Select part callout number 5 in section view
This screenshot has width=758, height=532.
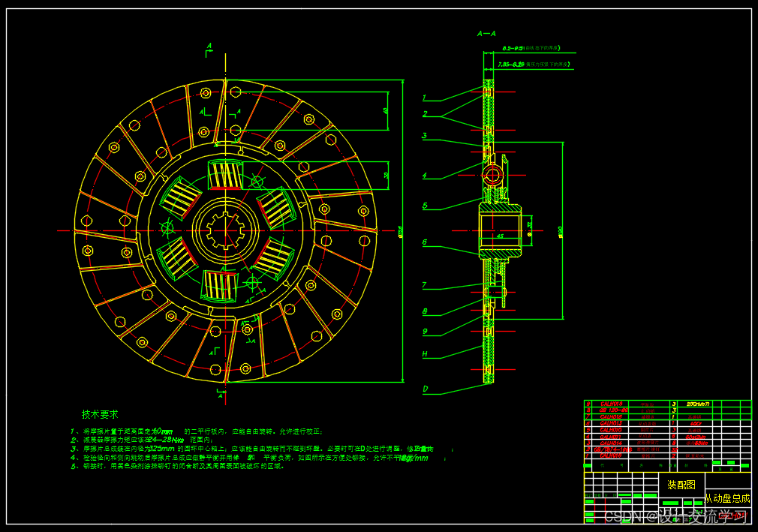425,206
